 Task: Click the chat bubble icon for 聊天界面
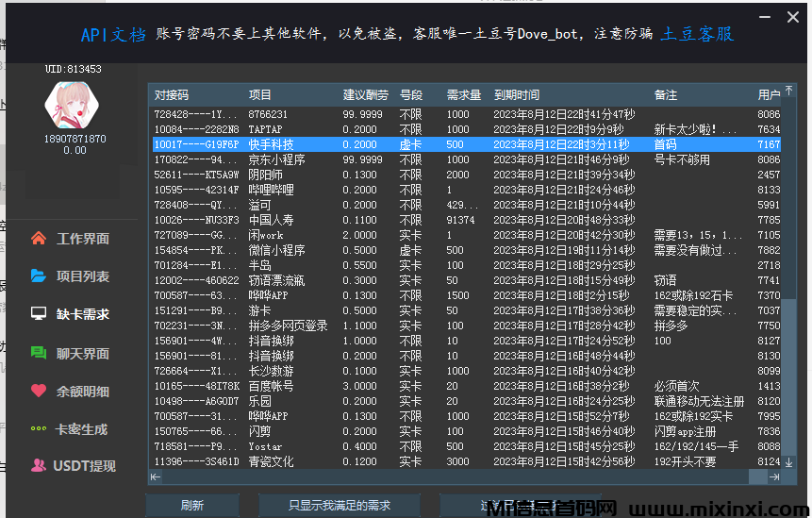coord(39,353)
